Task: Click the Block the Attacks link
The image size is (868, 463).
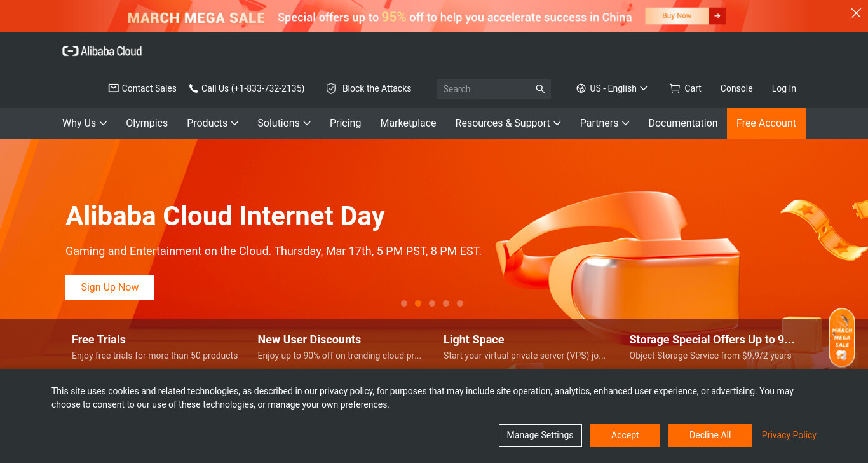Action: pos(377,88)
